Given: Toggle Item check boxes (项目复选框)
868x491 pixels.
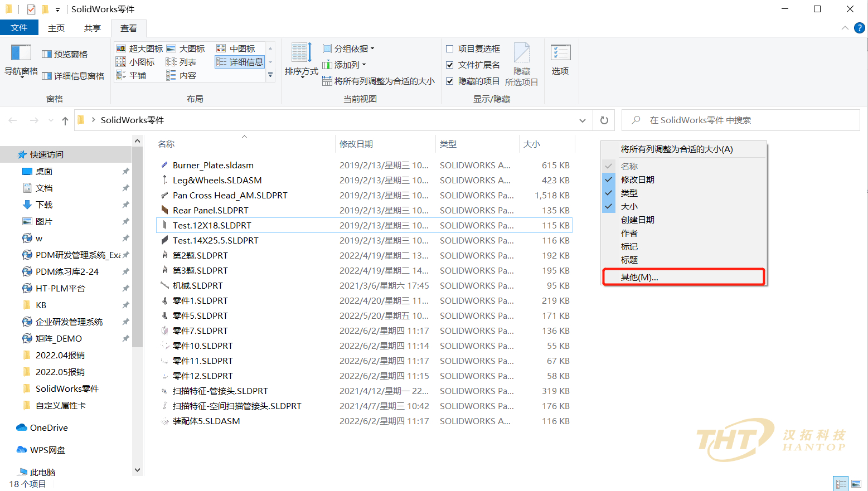Looking at the screenshot, I should pos(473,48).
